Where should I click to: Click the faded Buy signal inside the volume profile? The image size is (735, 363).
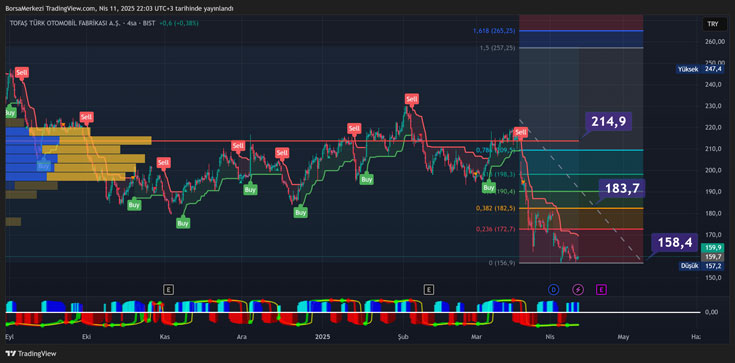(x=44, y=166)
